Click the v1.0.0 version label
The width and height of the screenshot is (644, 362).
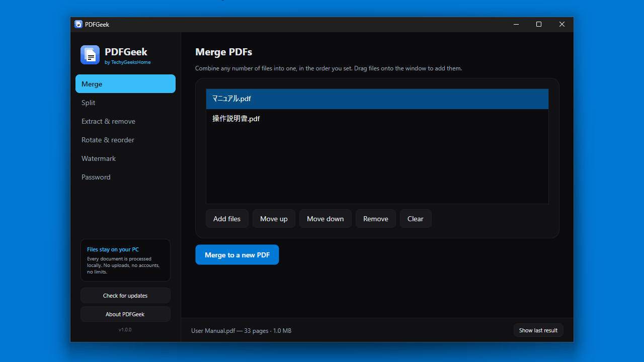(x=125, y=330)
